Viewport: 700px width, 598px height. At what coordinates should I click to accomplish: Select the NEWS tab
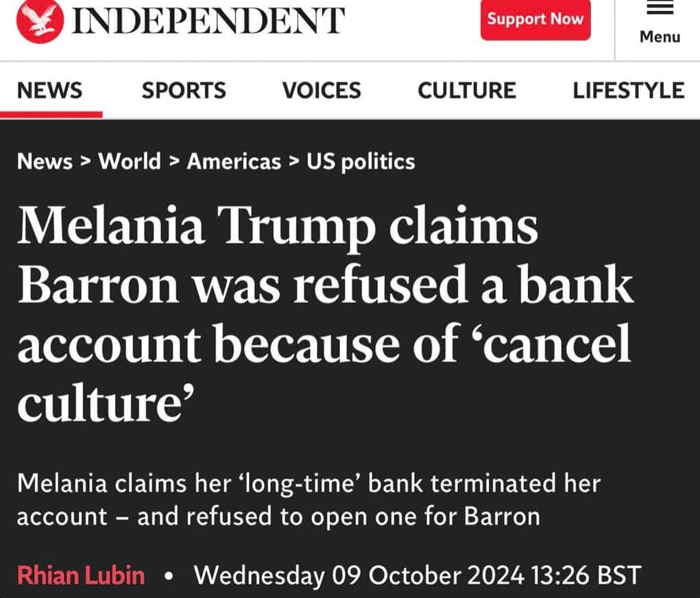pos(49,91)
